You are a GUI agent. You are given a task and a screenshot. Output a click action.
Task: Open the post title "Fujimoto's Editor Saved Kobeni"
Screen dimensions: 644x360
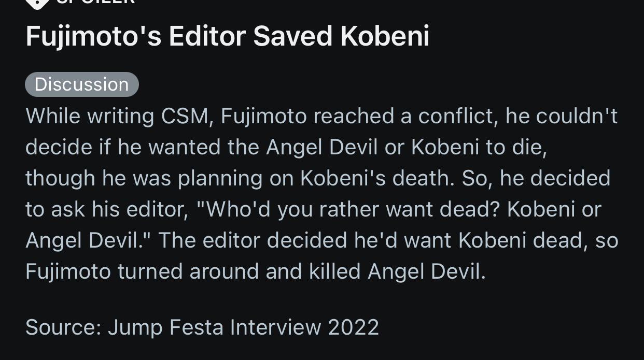[227, 36]
